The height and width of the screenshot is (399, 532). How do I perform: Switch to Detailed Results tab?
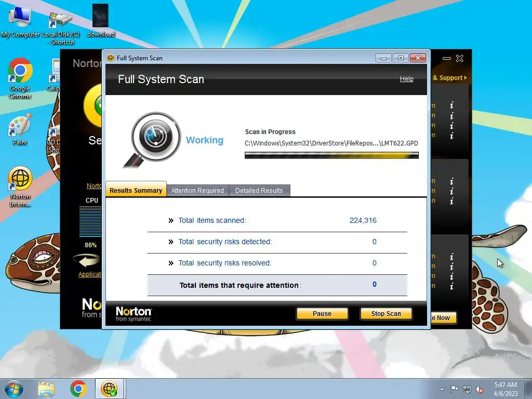point(259,190)
